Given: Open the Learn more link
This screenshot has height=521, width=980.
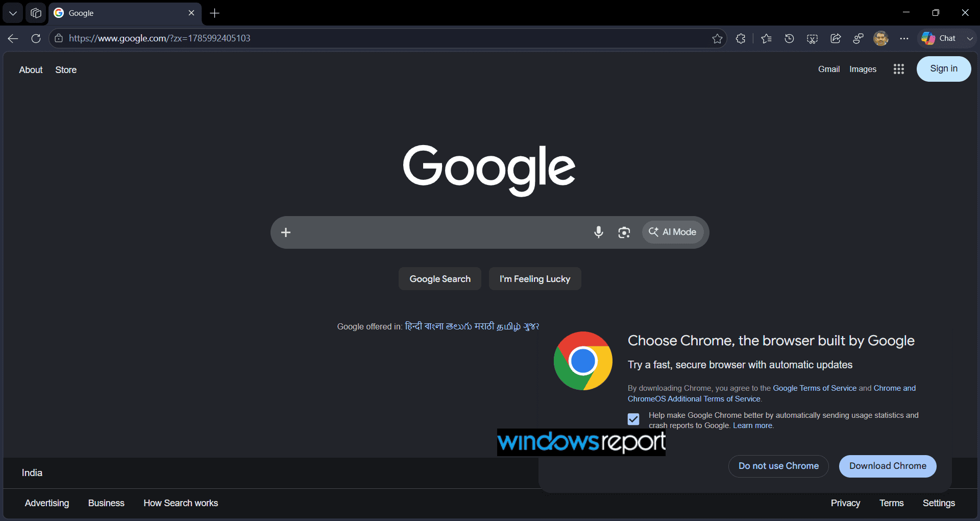Looking at the screenshot, I should pos(752,425).
